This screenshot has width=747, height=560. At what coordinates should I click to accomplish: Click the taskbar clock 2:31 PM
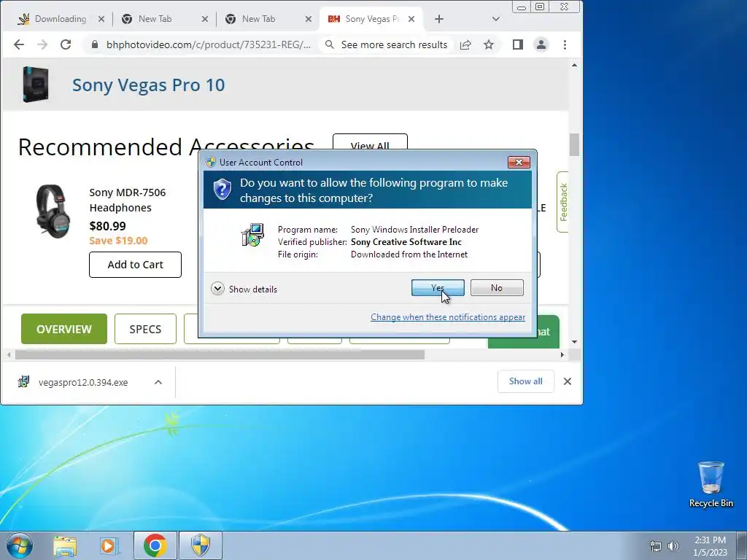(710, 546)
